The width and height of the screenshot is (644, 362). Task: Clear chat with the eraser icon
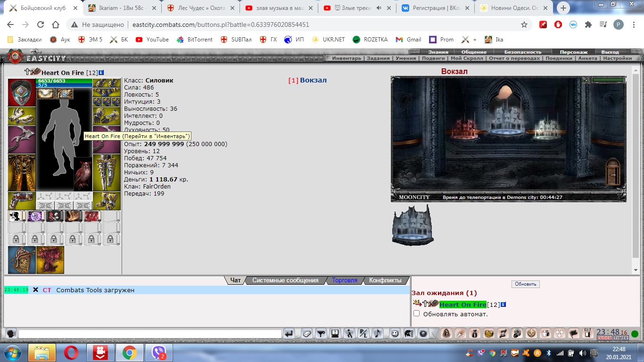307,334
